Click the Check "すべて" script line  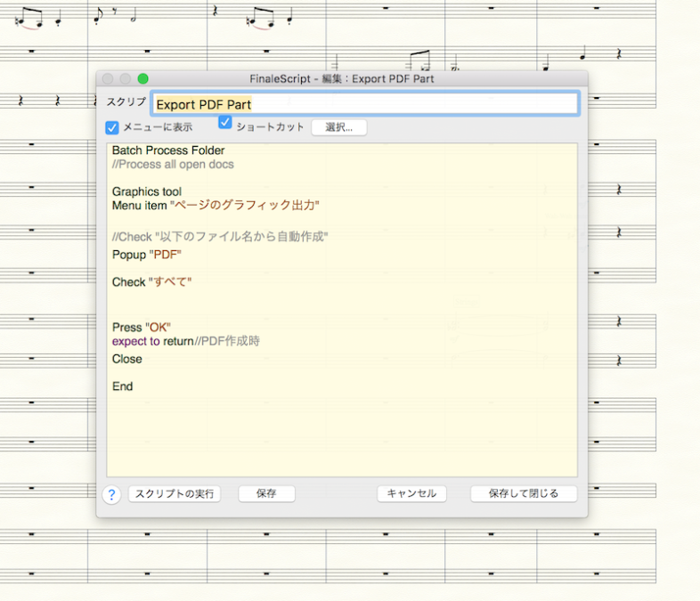tap(151, 282)
